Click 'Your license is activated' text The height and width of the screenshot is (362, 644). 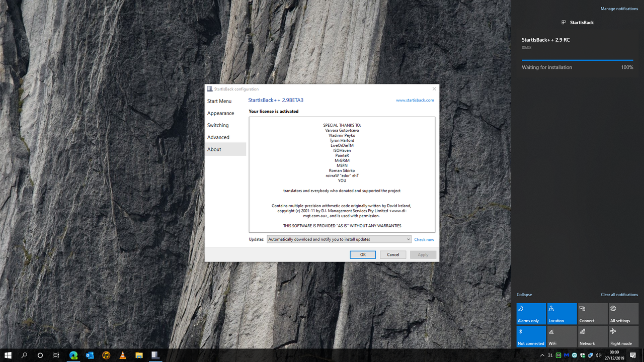coord(274,112)
